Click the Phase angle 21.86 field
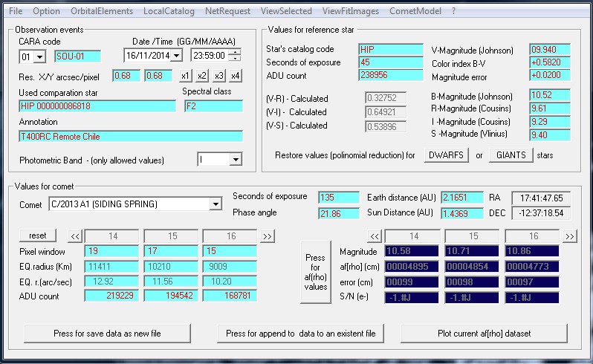Screen dimensions: 593x364 pos(338,213)
